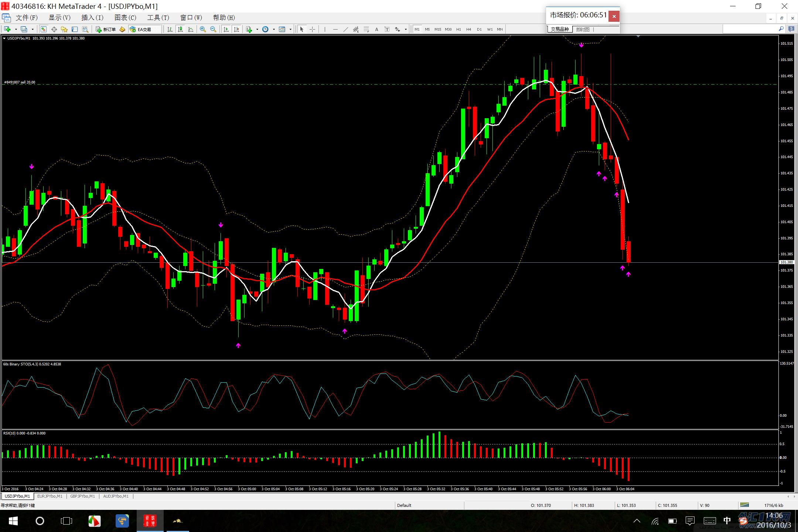
Task: Open the 文件(F) menu
Action: [27, 17]
